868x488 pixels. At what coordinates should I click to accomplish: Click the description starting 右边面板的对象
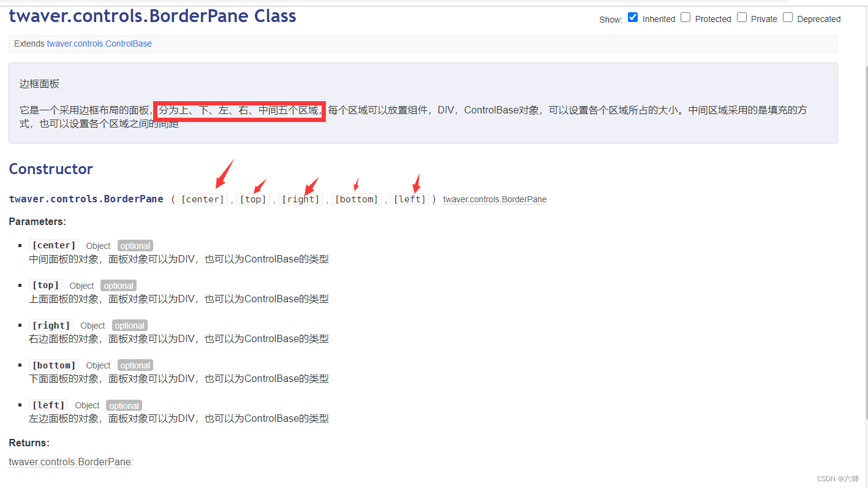click(179, 339)
